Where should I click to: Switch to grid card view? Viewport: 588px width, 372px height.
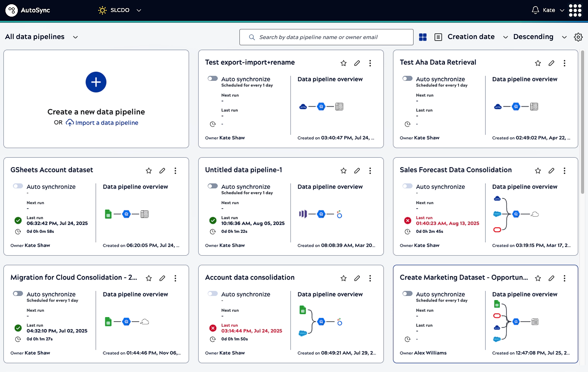coord(423,37)
